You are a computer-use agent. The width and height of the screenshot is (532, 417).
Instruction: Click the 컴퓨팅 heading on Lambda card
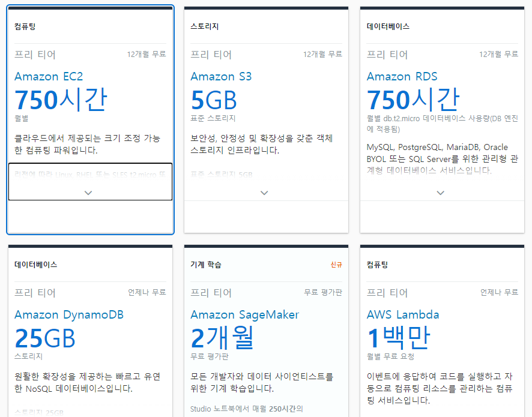click(377, 265)
